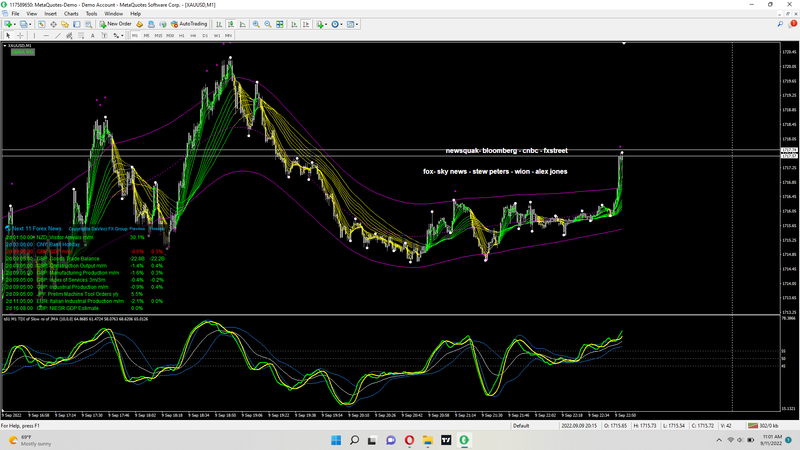Open taskbar Search
800x450 pixels.
354,440
